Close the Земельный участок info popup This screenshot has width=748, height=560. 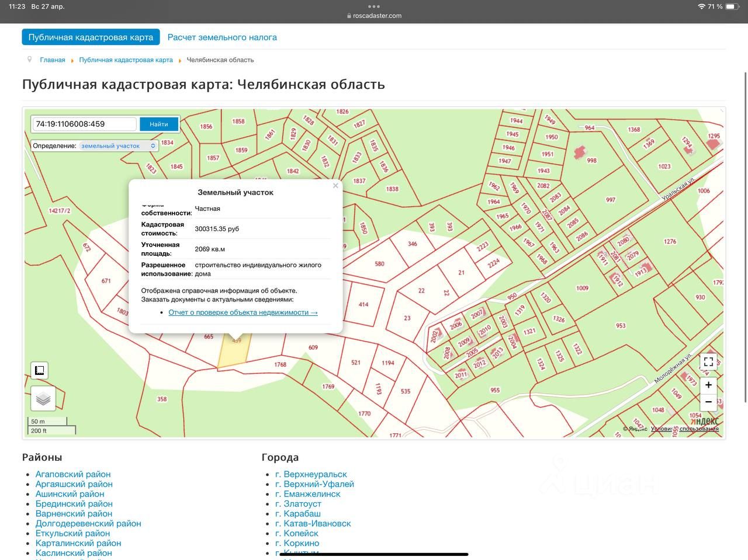click(x=335, y=186)
